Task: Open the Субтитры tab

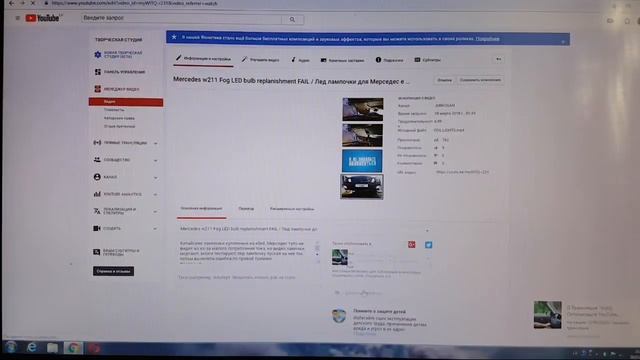Action: tap(428, 60)
